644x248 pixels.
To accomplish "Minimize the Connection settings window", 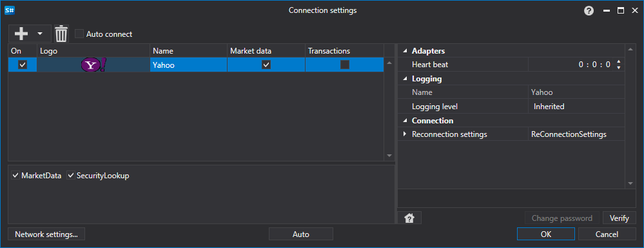I will pos(606,11).
